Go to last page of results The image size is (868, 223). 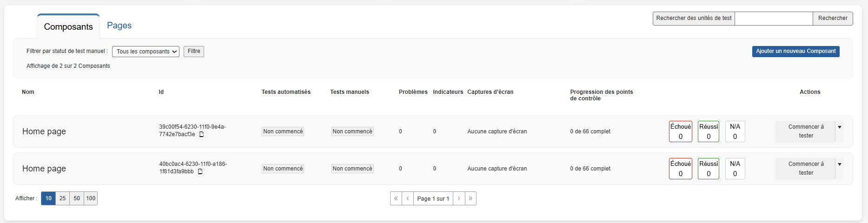point(470,198)
